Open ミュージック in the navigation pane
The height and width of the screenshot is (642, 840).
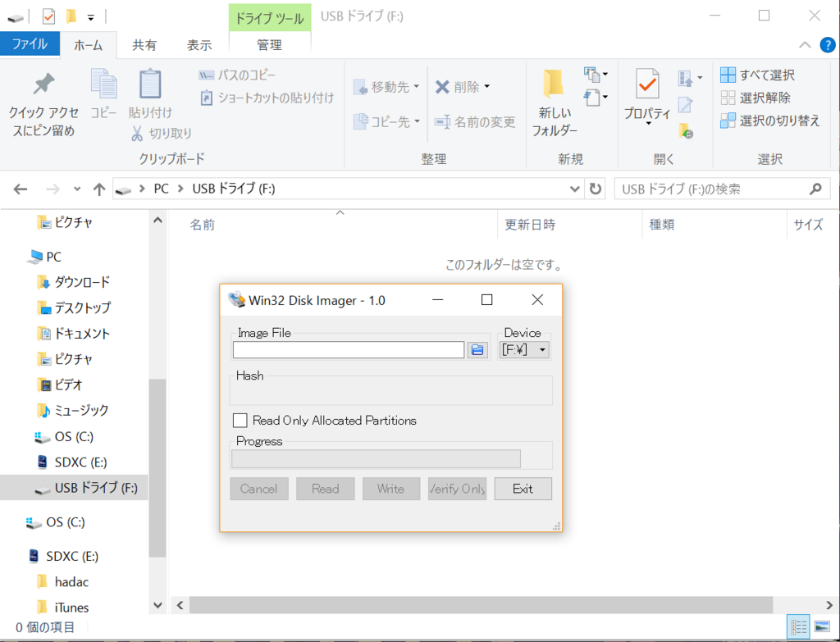tap(73, 411)
